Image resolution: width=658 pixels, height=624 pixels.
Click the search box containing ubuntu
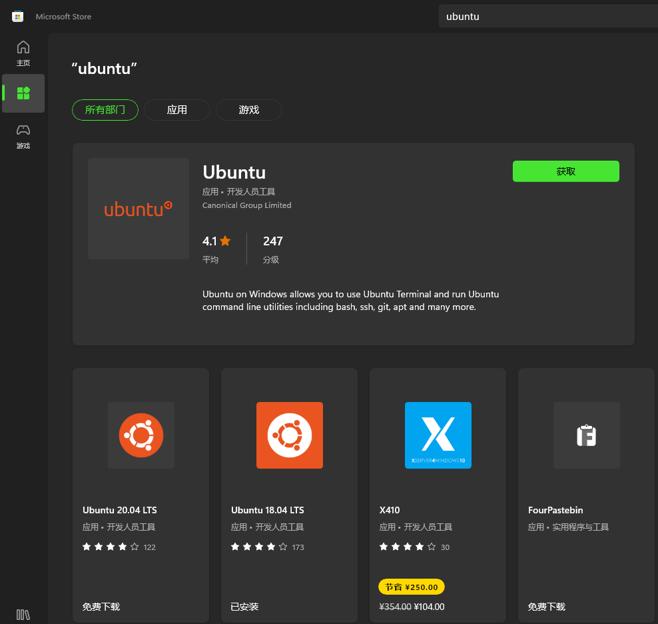pyautogui.click(x=548, y=16)
